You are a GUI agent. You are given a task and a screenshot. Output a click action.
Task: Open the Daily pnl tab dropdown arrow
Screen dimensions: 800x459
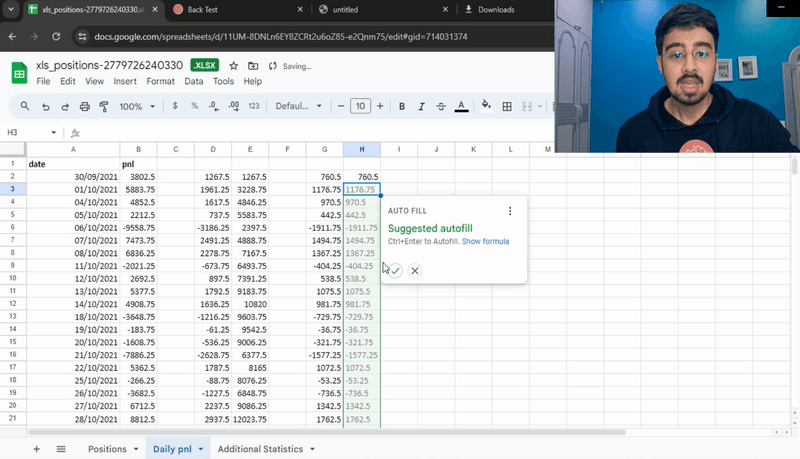point(201,450)
